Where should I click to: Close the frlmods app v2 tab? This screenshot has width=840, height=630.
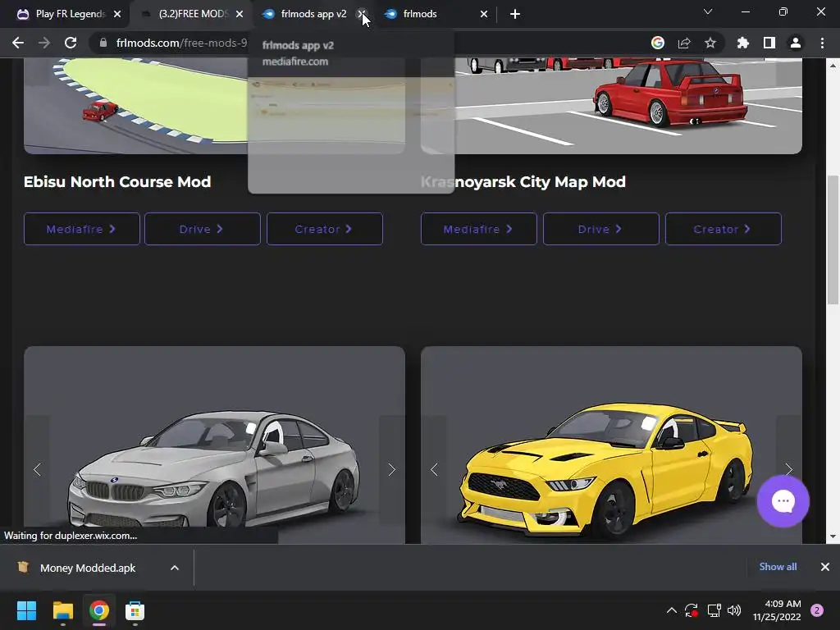(x=362, y=14)
